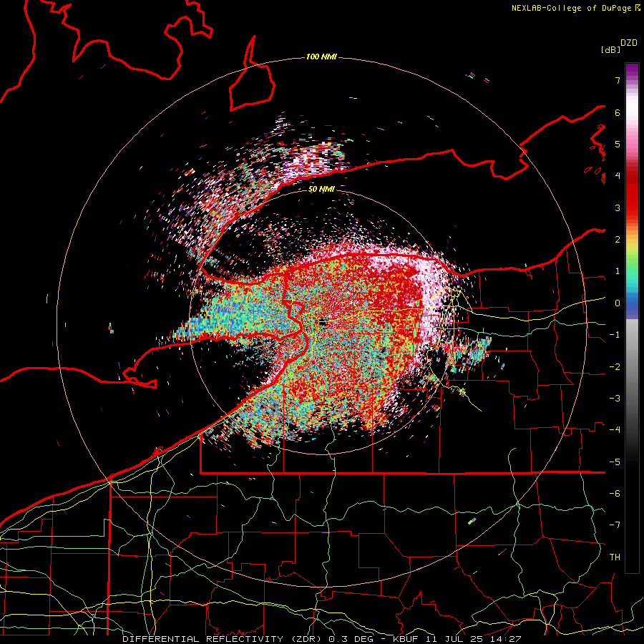Viewport: 644px width, 644px height.
Task: Select the 6 value on the dB scale
Action: [618, 112]
